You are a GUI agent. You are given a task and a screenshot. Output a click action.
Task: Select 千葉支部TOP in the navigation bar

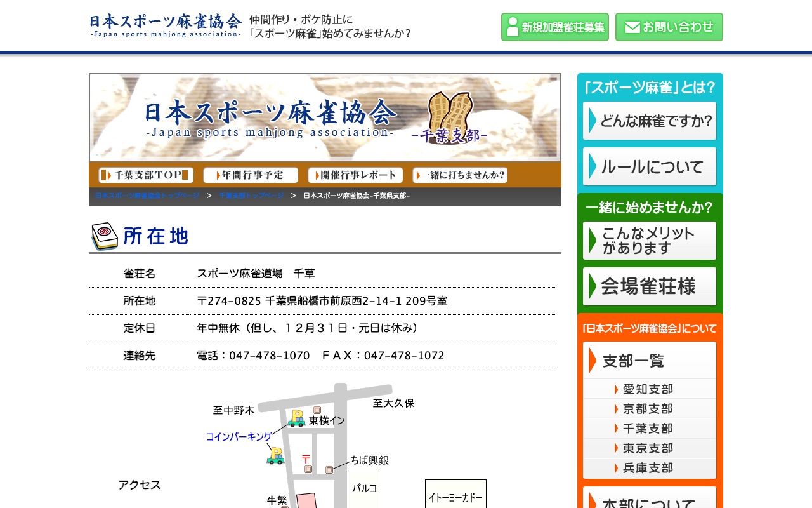click(145, 175)
